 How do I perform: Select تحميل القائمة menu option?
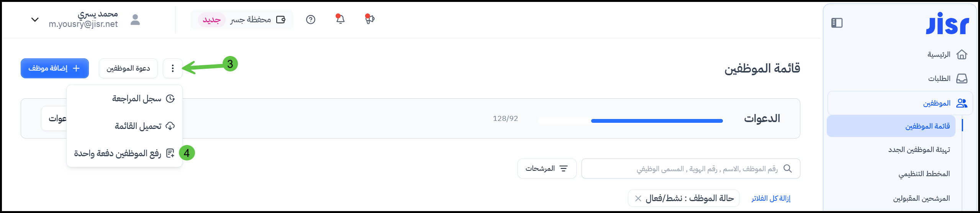pos(144,126)
